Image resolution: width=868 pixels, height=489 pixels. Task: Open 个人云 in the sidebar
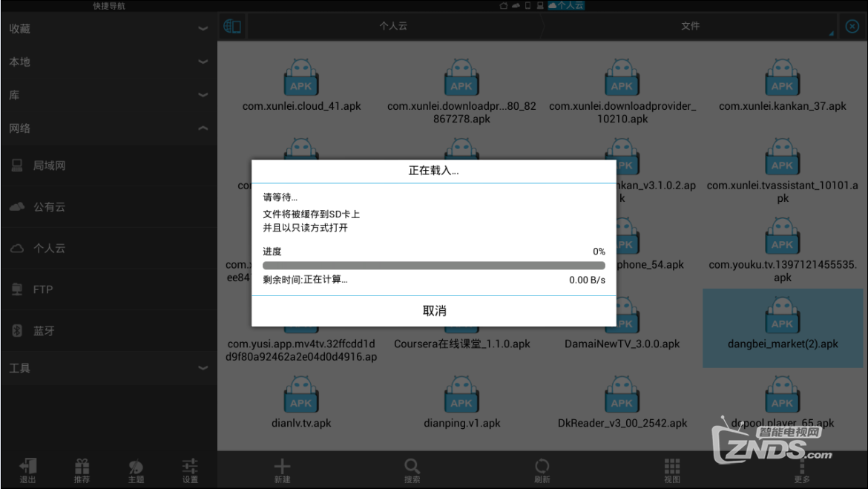109,248
